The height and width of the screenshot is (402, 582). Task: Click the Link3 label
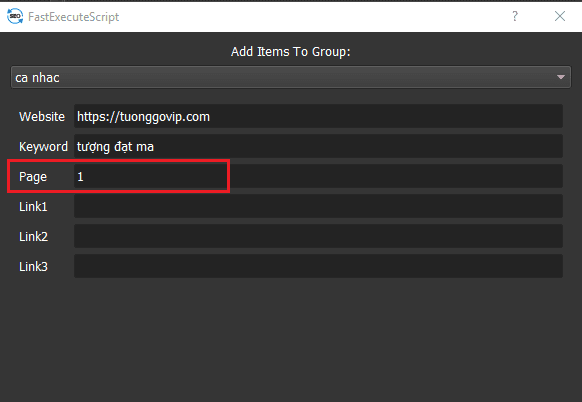click(33, 267)
